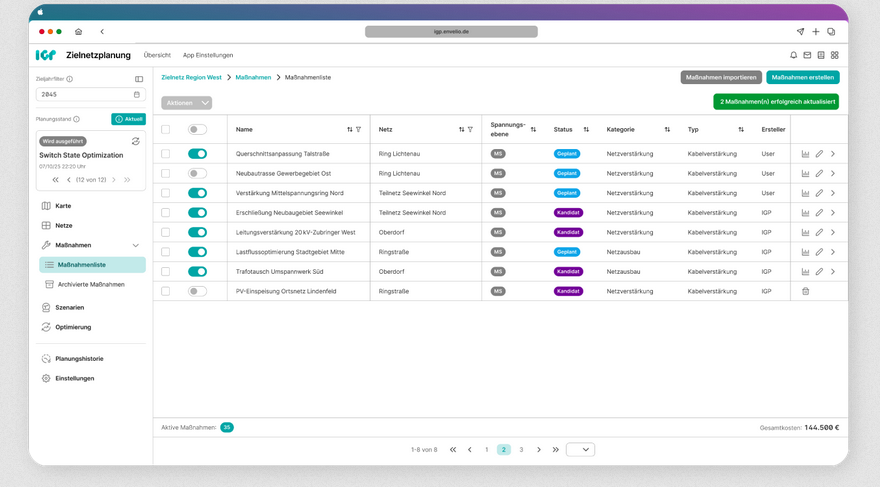Collapse sidebar using the panel icon
The width and height of the screenshot is (880, 487).
[x=139, y=79]
